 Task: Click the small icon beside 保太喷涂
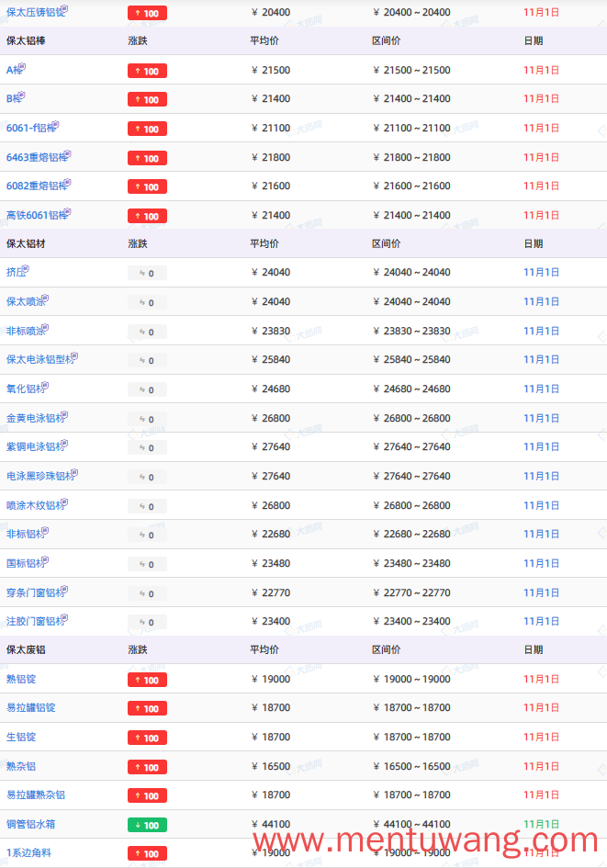45,298
